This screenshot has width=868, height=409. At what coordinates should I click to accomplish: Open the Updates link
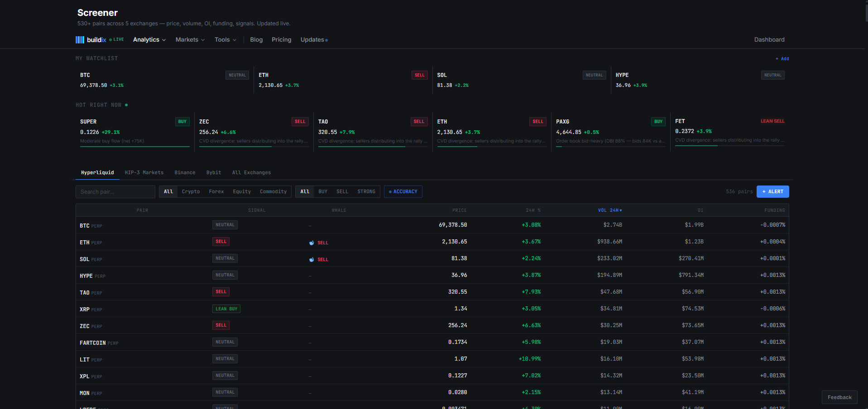pyautogui.click(x=312, y=40)
